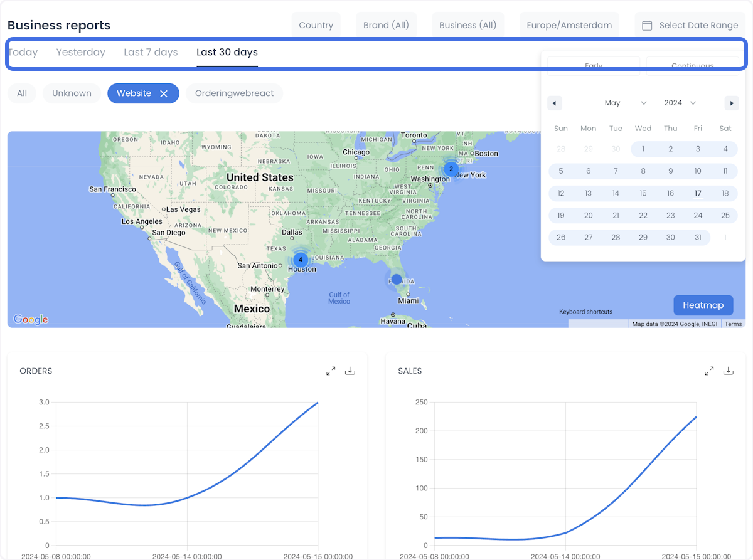Screen dimensions: 753x560
Task: Open the Houston cluster marker showing 4
Action: (301, 259)
